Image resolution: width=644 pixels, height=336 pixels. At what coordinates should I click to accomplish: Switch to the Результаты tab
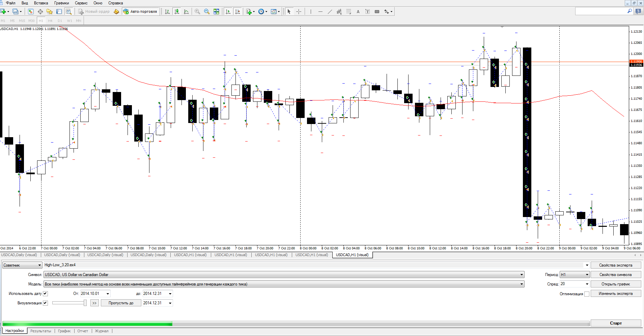click(41, 331)
